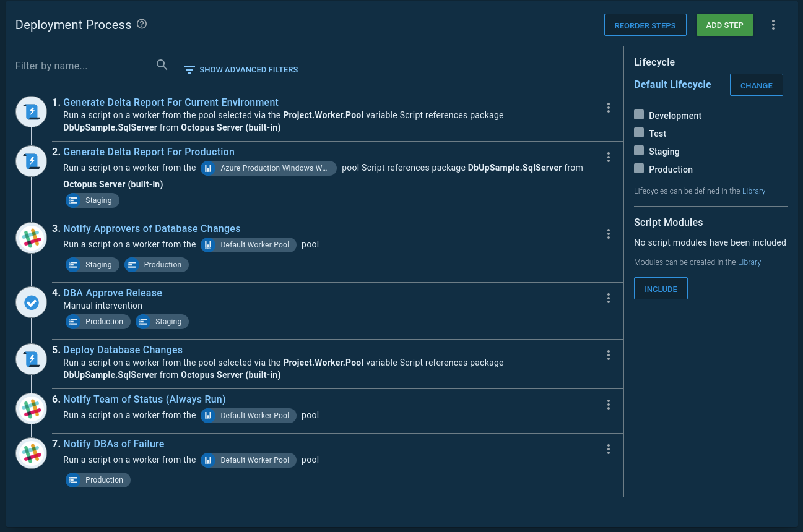Open the Library link under Lifecycle
The width and height of the screenshot is (803, 532).
pos(753,191)
